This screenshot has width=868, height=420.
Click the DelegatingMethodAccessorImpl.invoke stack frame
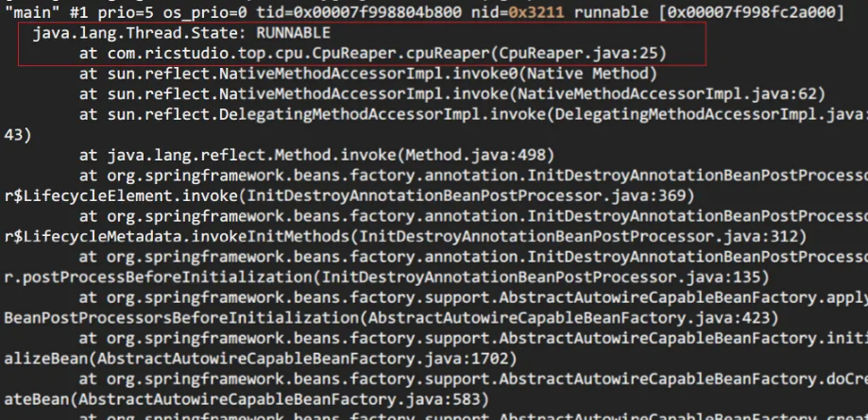[x=473, y=114]
